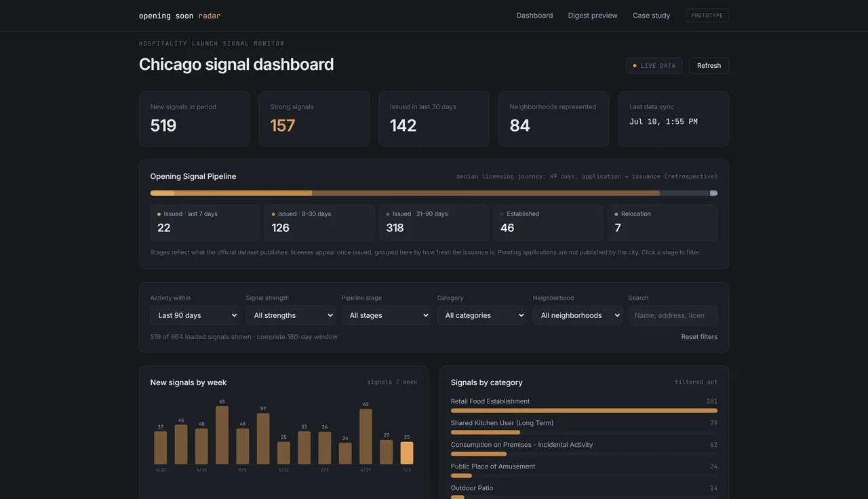Filter by Issued 8–30 days stage
The image size is (868, 499).
319,223
